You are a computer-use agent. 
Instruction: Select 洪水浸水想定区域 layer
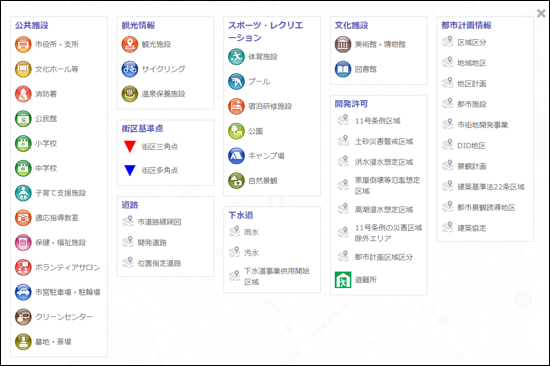375,162
